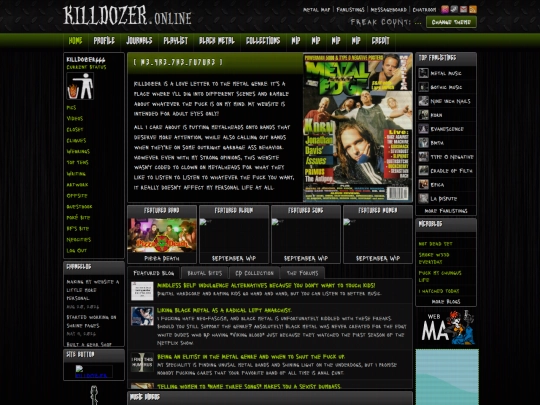Viewport: 540px width, 405px height.
Task: Open the Chatroom header link
Action: click(424, 9)
